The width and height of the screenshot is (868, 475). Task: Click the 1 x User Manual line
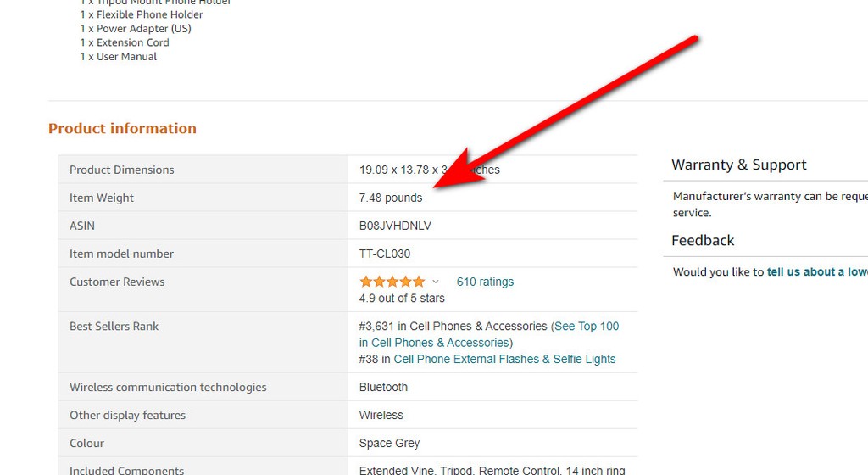point(118,57)
